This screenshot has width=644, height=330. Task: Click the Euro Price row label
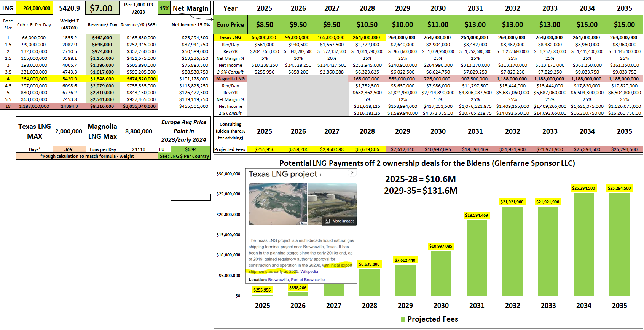230,25
